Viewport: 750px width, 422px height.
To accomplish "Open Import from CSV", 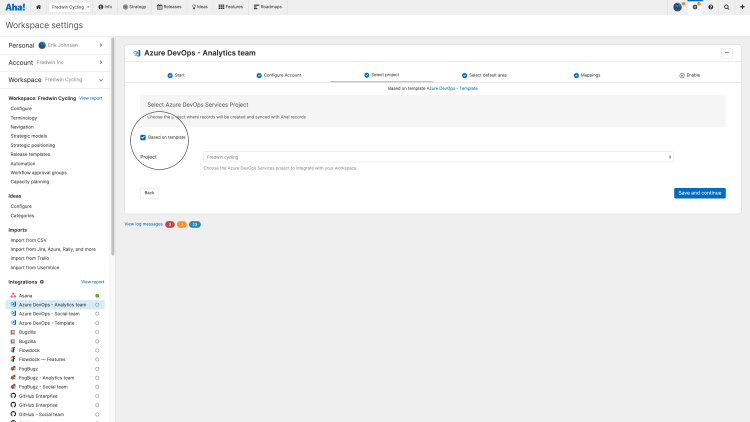I will coord(29,240).
